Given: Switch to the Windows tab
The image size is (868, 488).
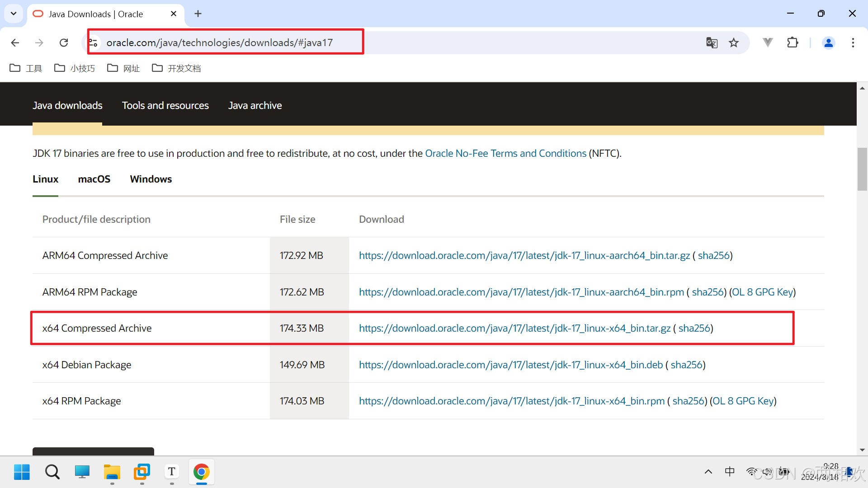Looking at the screenshot, I should (151, 179).
